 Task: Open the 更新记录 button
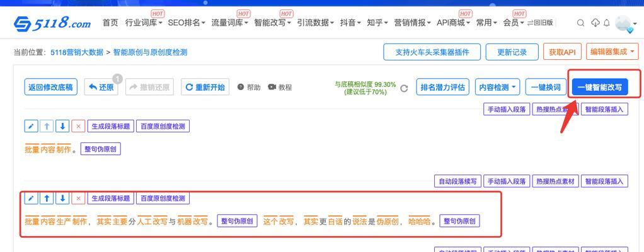point(512,52)
